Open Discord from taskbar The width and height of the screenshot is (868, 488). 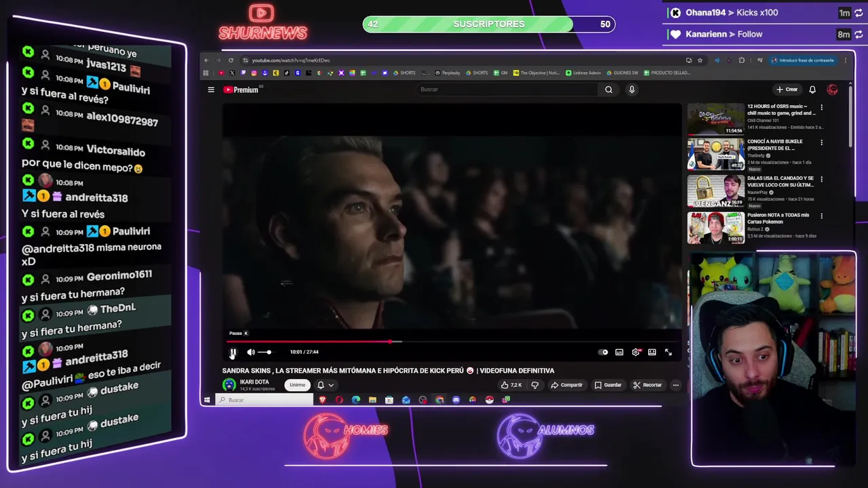point(456,400)
